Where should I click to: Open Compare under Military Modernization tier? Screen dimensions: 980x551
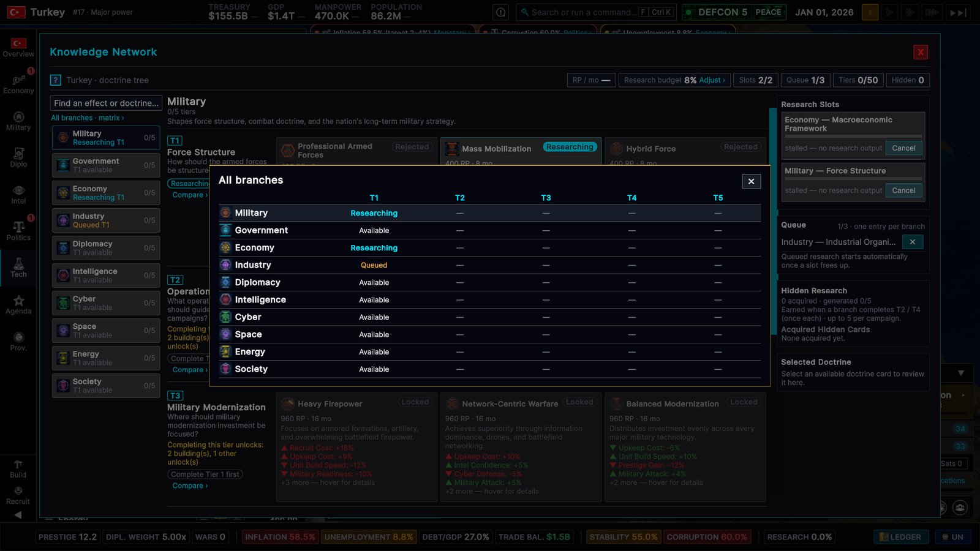point(190,485)
